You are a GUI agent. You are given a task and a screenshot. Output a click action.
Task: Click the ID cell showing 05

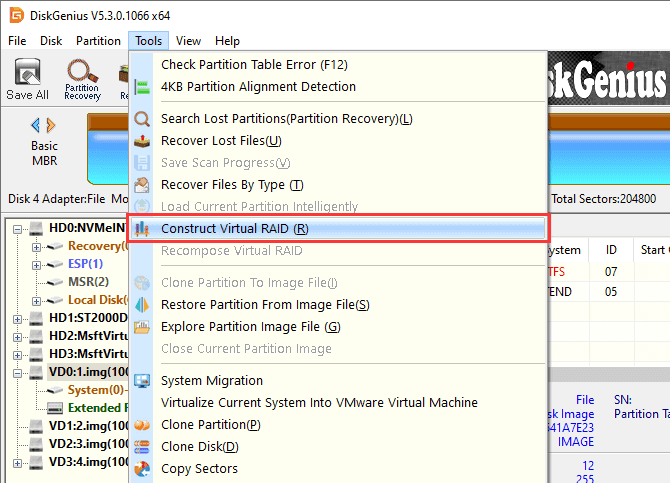point(611,292)
